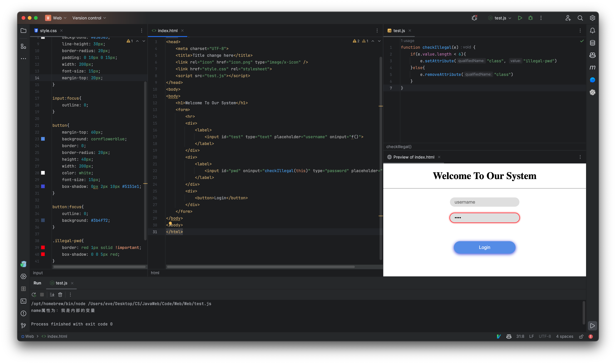Switch to the style.css tab
Image resolution: width=616 pixels, height=364 pixels.
48,31
